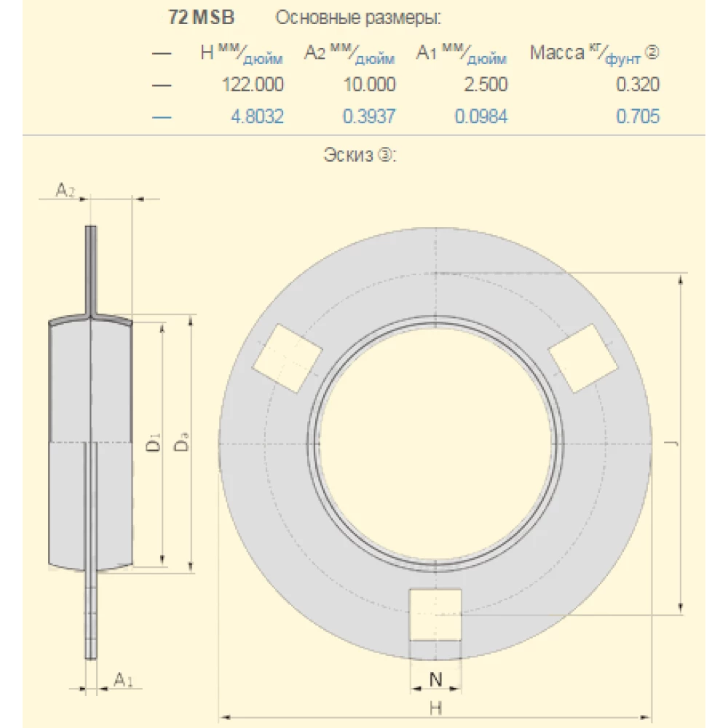The image size is (728, 728).
Task: Toggle the bottom square cutout on flange
Action: 435,615
